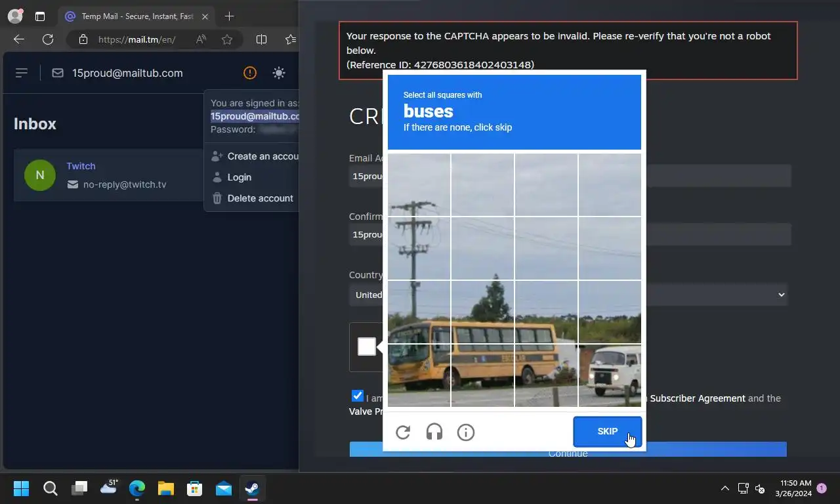Open notification bell badge
The width and height of the screenshot is (840, 504).
822,488
